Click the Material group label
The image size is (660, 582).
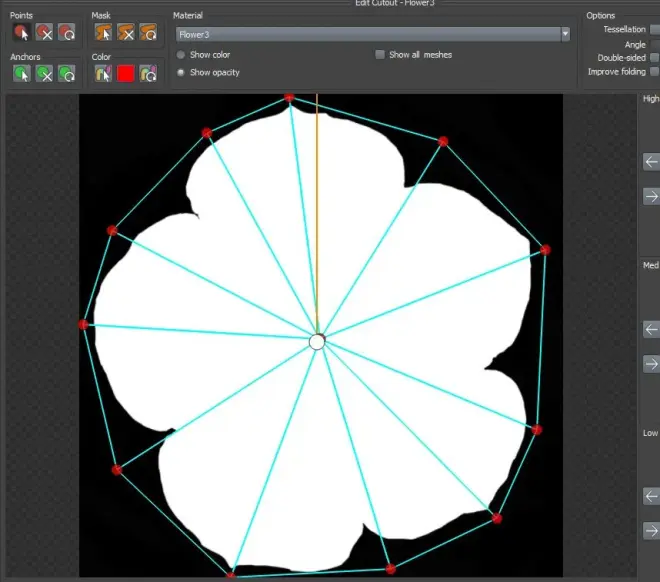188,16
